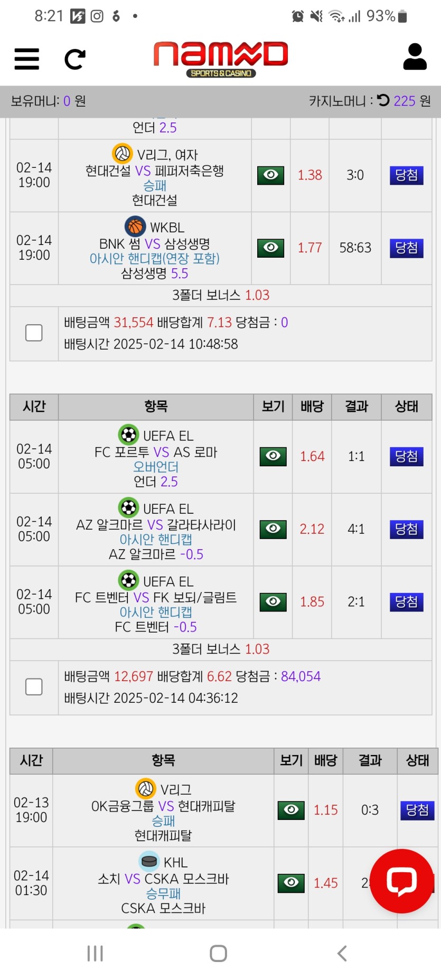
Task: Tap the Android home navigation button
Action: tap(218, 953)
